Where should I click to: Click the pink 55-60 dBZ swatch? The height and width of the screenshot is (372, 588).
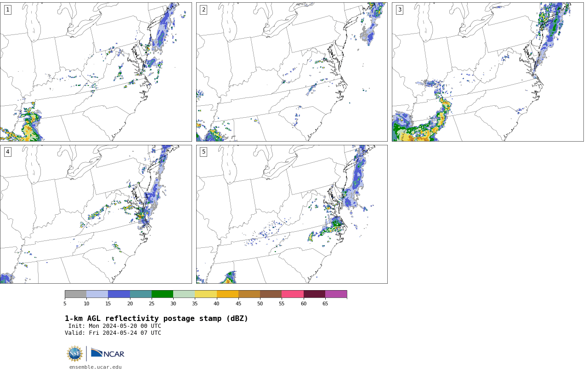pos(293,294)
